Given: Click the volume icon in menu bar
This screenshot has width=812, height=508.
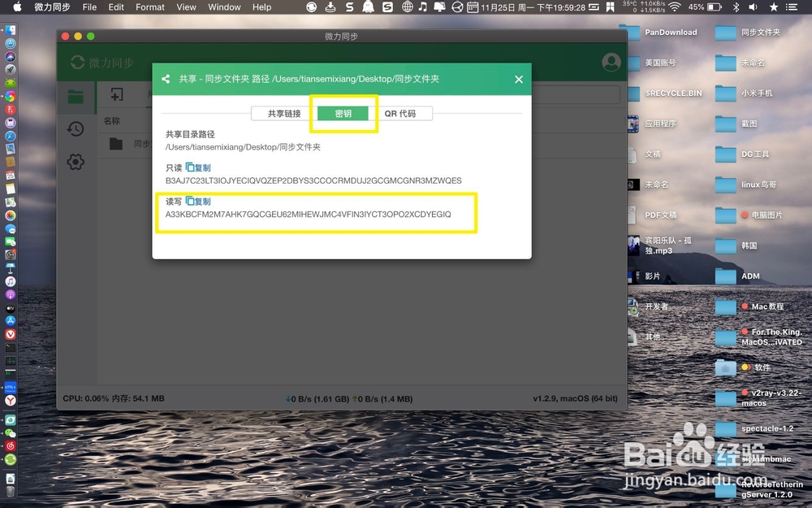Looking at the screenshot, I should coord(754,7).
